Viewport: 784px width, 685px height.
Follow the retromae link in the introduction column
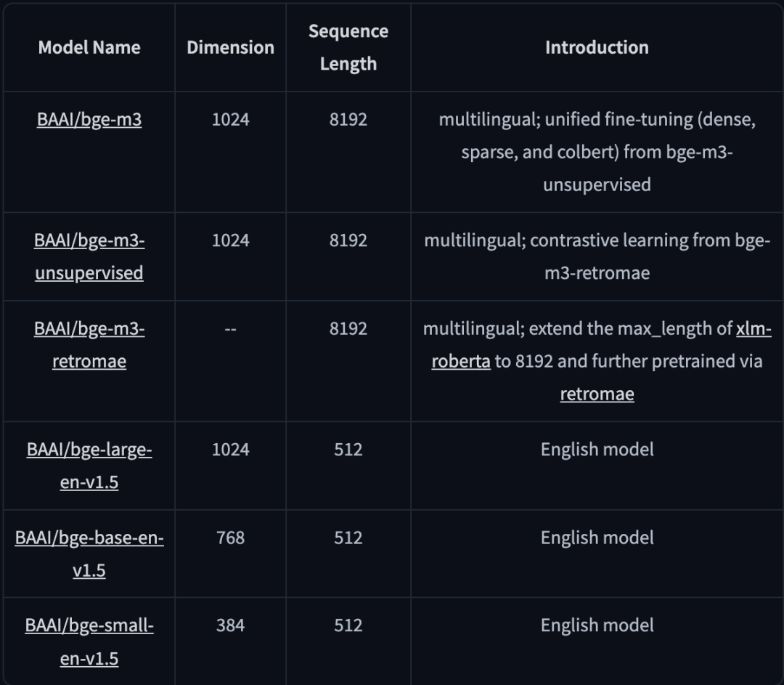[597, 394]
